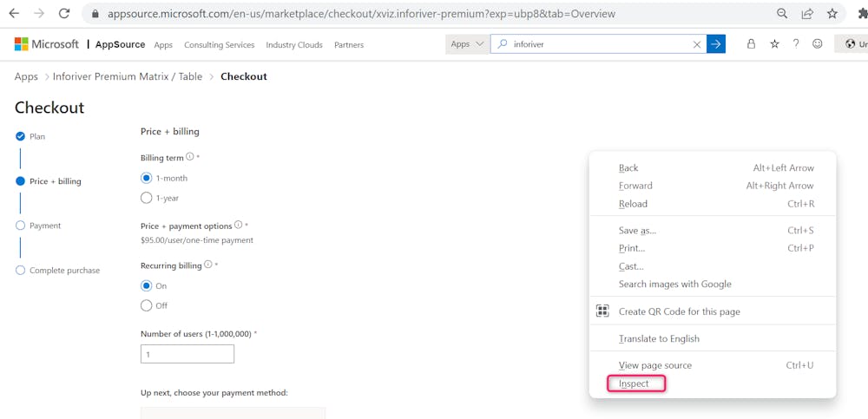Image resolution: width=868 pixels, height=419 pixels.
Task: Click the browser address bar URL
Action: (361, 14)
